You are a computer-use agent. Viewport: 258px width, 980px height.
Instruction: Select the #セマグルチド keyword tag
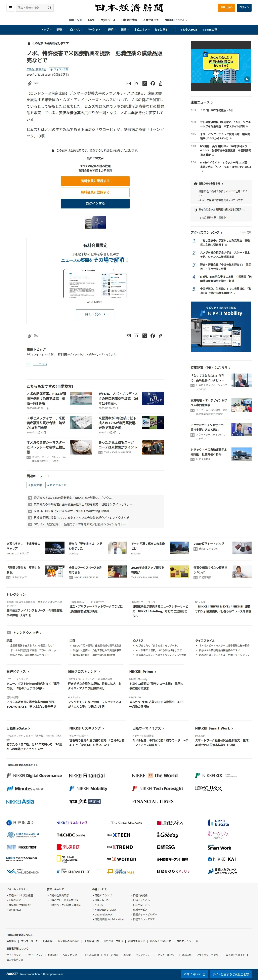click(x=57, y=485)
